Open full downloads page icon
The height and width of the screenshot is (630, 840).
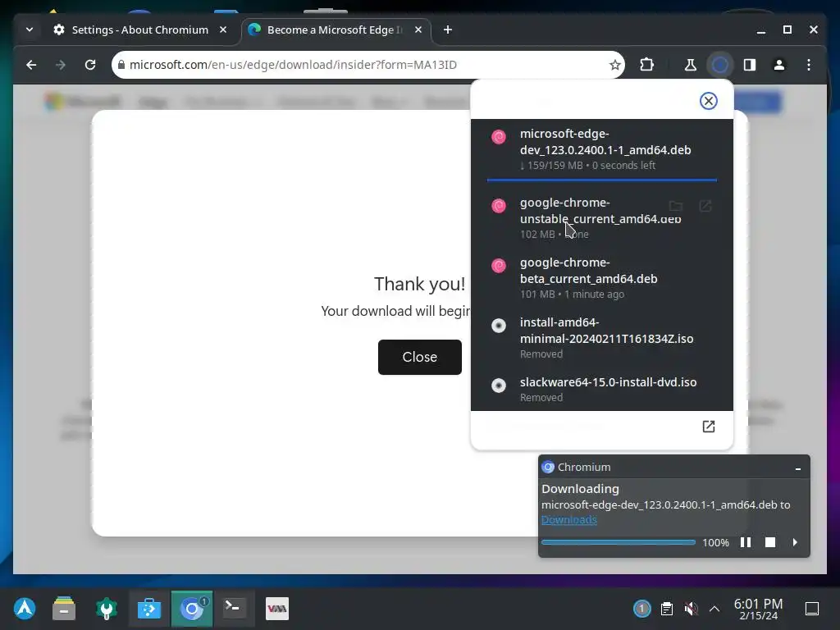click(x=708, y=427)
